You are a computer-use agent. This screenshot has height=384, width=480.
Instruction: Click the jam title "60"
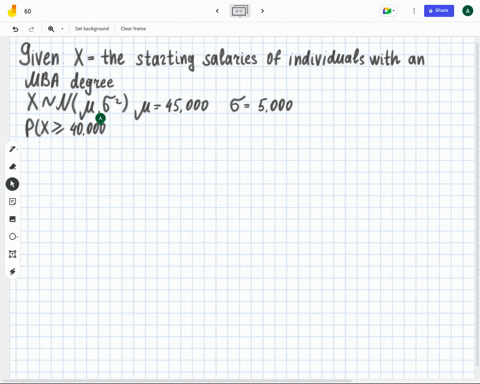tap(28, 11)
